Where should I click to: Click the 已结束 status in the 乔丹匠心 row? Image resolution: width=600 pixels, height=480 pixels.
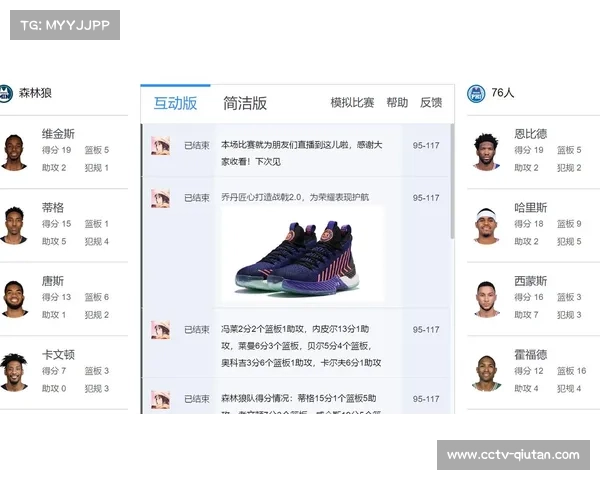click(197, 198)
